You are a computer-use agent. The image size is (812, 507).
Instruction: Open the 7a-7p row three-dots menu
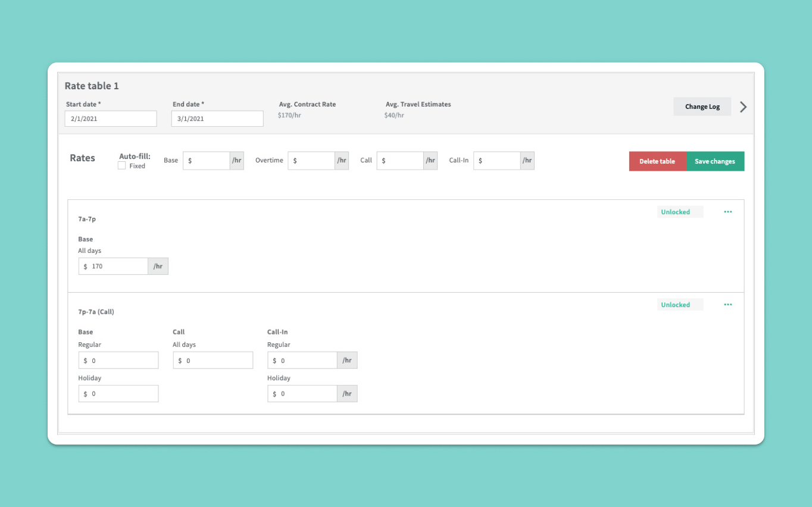point(727,212)
